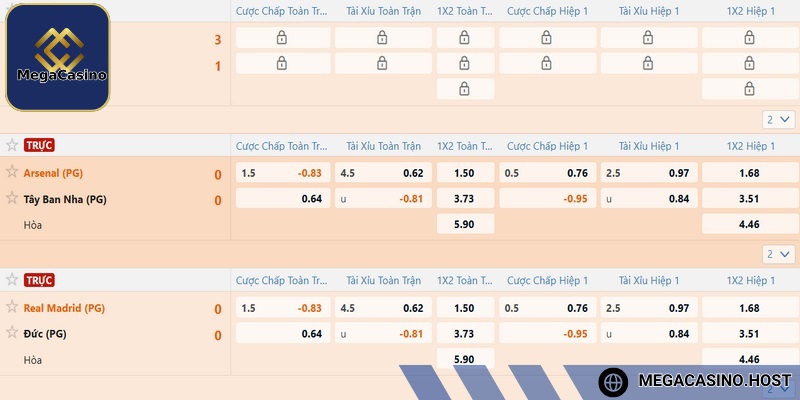The height and width of the screenshot is (400, 800).
Task: Favorite the Arsenal (PG) team star
Action: (x=12, y=171)
